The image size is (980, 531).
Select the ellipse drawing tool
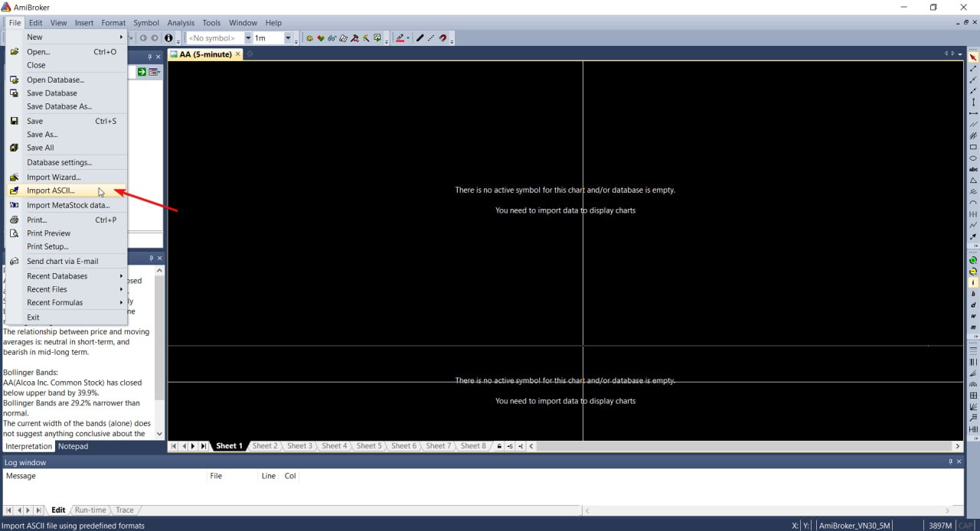click(x=973, y=158)
